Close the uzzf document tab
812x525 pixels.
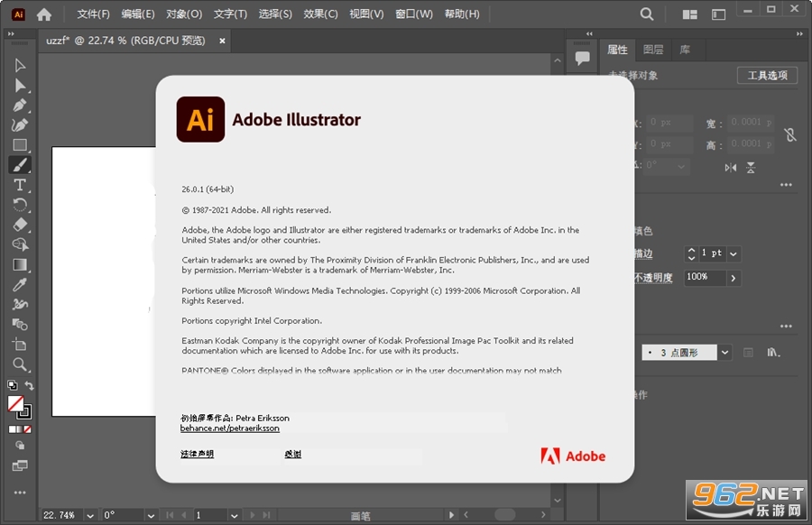click(222, 41)
